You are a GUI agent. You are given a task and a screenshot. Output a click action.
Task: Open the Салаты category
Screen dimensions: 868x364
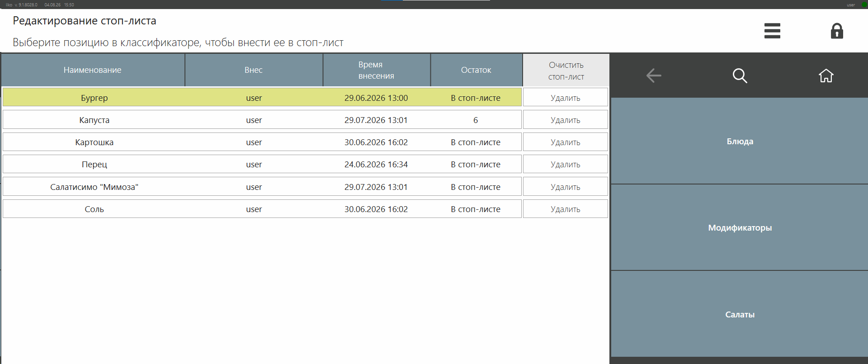[x=740, y=314]
